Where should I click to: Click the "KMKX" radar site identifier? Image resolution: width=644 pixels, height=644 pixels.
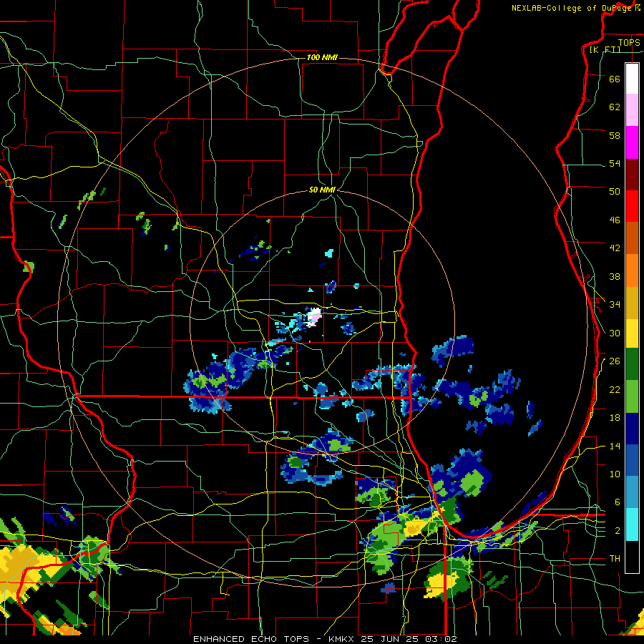click(x=343, y=639)
